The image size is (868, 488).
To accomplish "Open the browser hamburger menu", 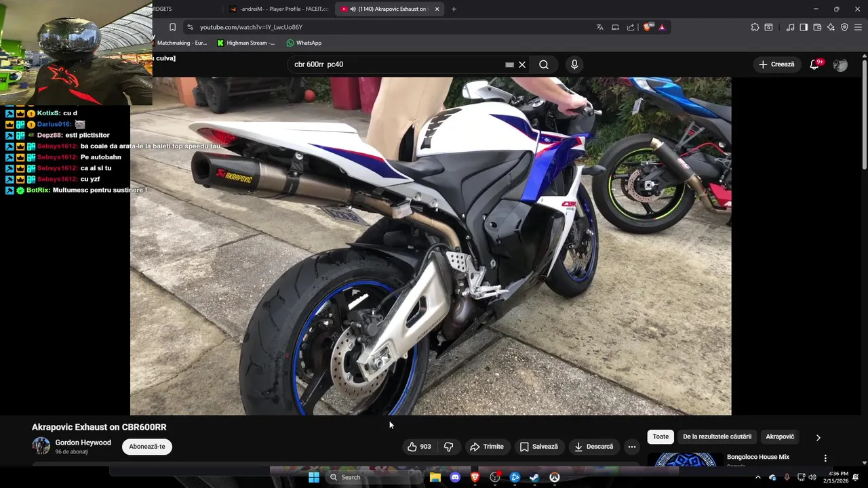I will pos(858,27).
